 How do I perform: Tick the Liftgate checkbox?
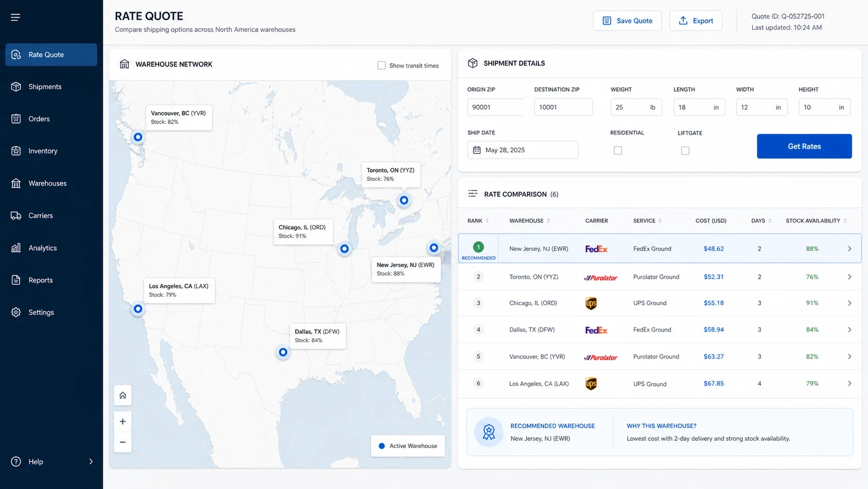(685, 151)
